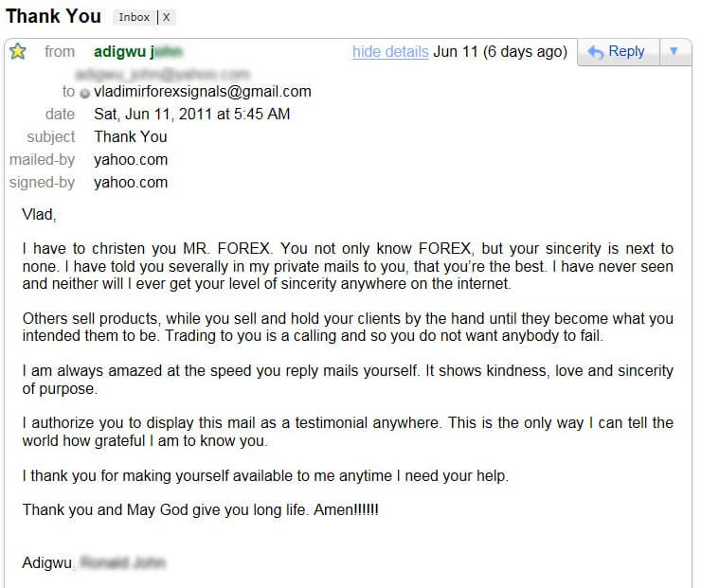Click the Vlad greeting line
The image size is (701, 588).
(39, 215)
